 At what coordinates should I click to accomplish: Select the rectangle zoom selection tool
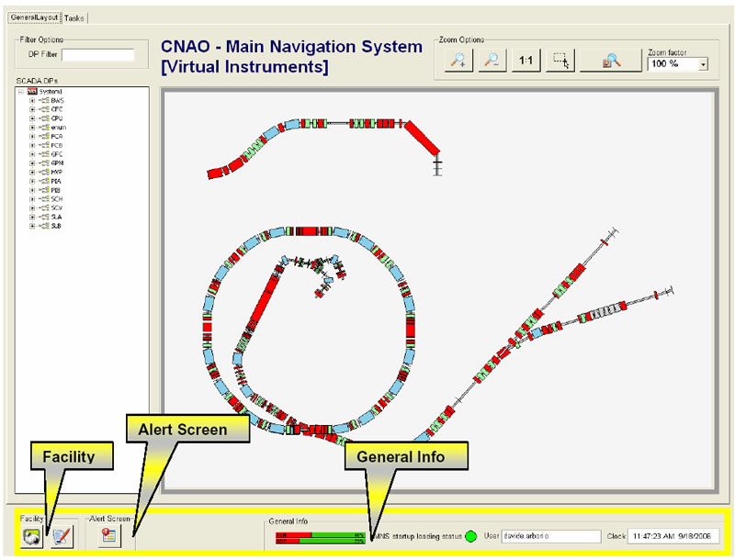click(x=561, y=62)
